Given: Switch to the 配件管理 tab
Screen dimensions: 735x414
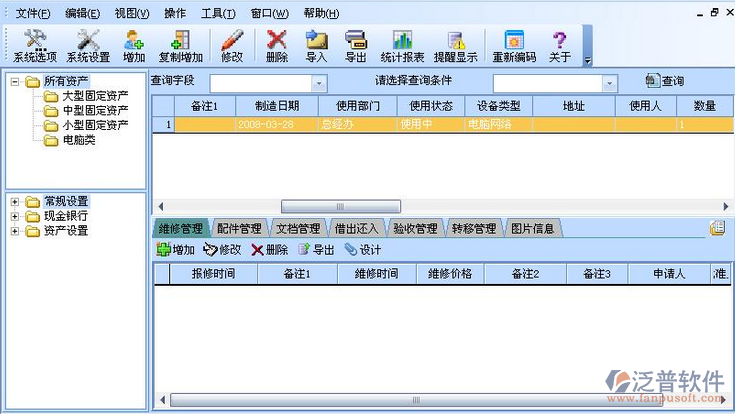Looking at the screenshot, I should 240,228.
